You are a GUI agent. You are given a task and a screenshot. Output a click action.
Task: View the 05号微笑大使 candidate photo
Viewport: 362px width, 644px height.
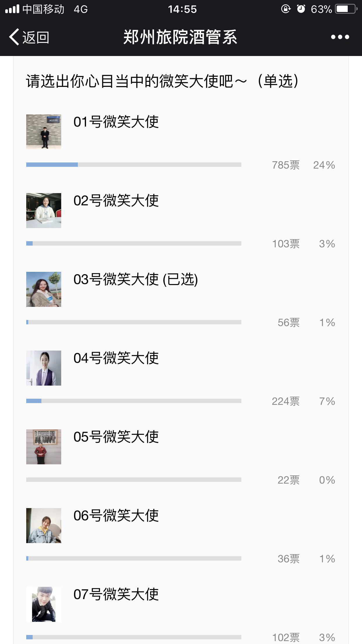(44, 447)
